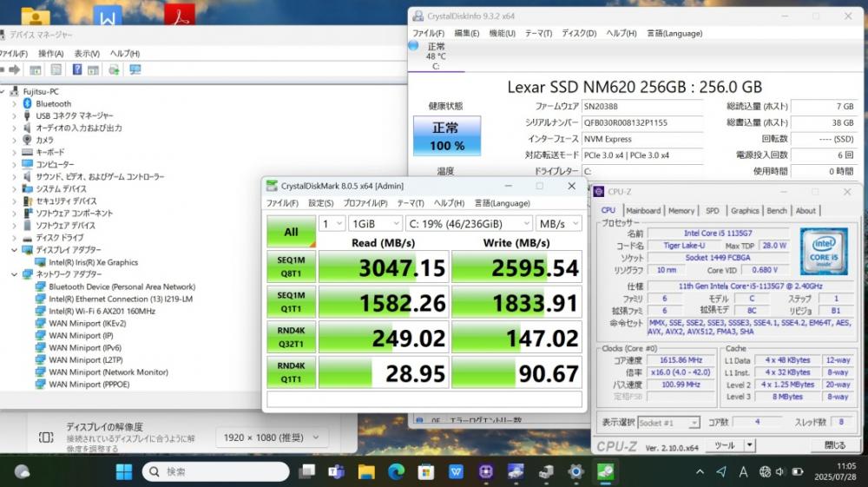Screen dimensions: 868x487
Task: Switch to the SPD tab in CPU-Z
Action: coord(713,210)
